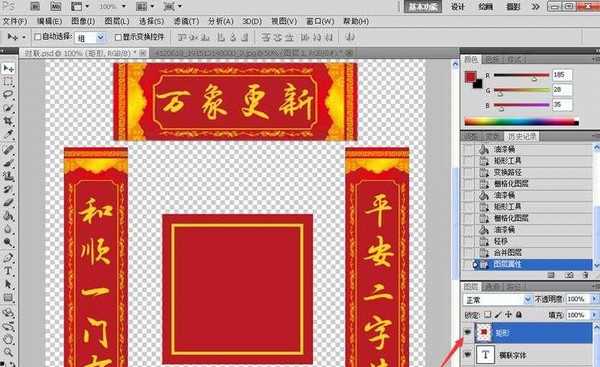Select the Move tool in the toolbox
Image resolution: width=600 pixels, height=367 pixels.
8,69
